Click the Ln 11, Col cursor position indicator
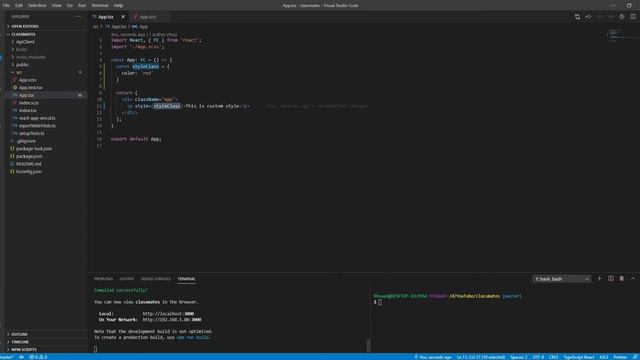The image size is (640, 360). point(481,357)
